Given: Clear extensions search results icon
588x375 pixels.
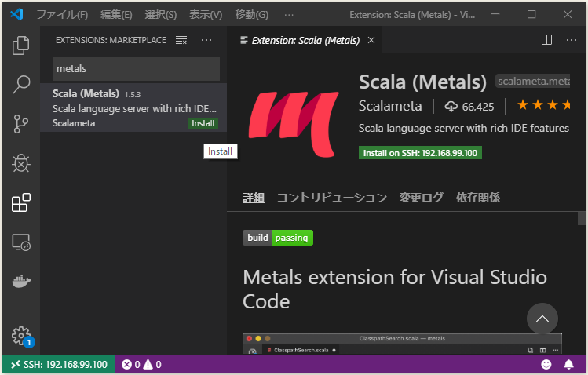Looking at the screenshot, I should tap(181, 40).
